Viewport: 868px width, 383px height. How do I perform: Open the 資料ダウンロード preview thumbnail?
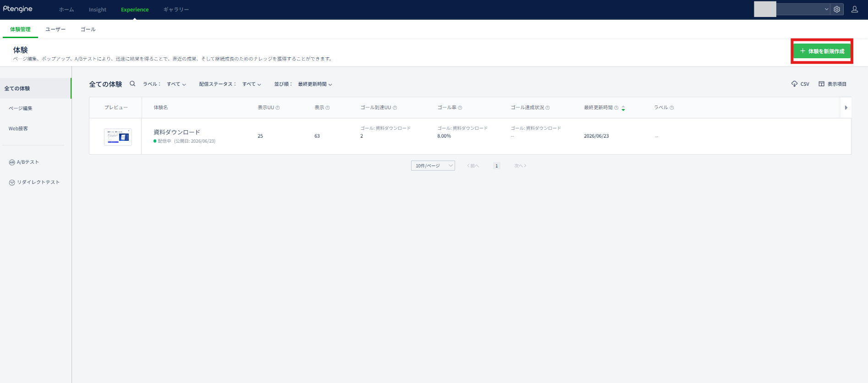pyautogui.click(x=118, y=137)
